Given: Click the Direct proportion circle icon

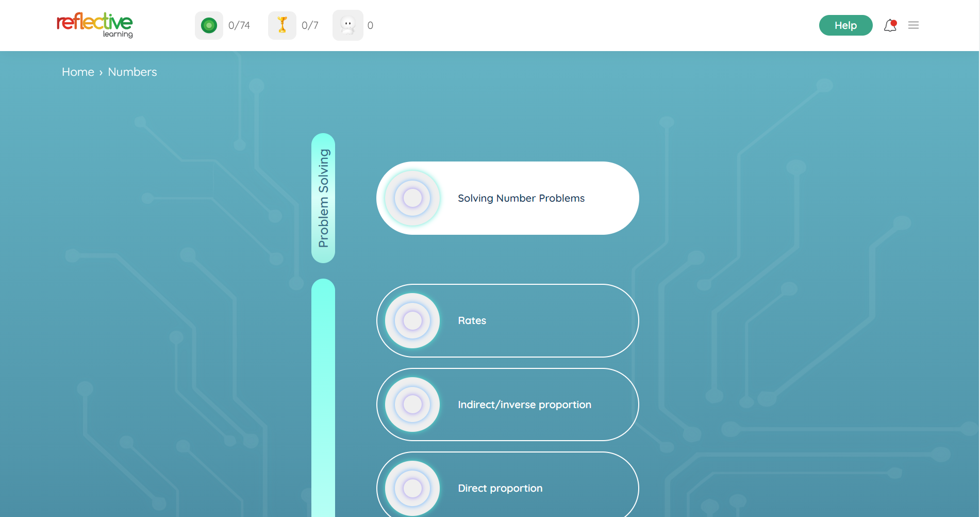Looking at the screenshot, I should (412, 488).
